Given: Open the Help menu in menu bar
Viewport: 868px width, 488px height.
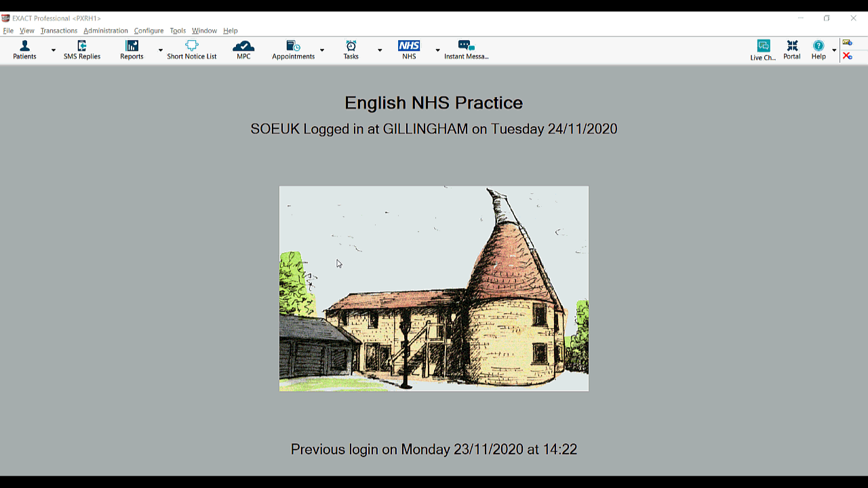Looking at the screenshot, I should (231, 30).
